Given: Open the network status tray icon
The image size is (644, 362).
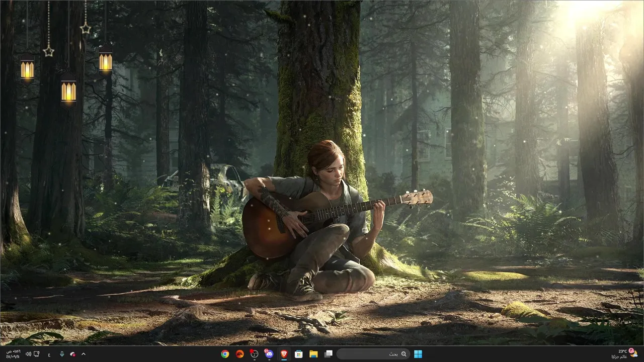Looking at the screenshot, I should tap(37, 354).
